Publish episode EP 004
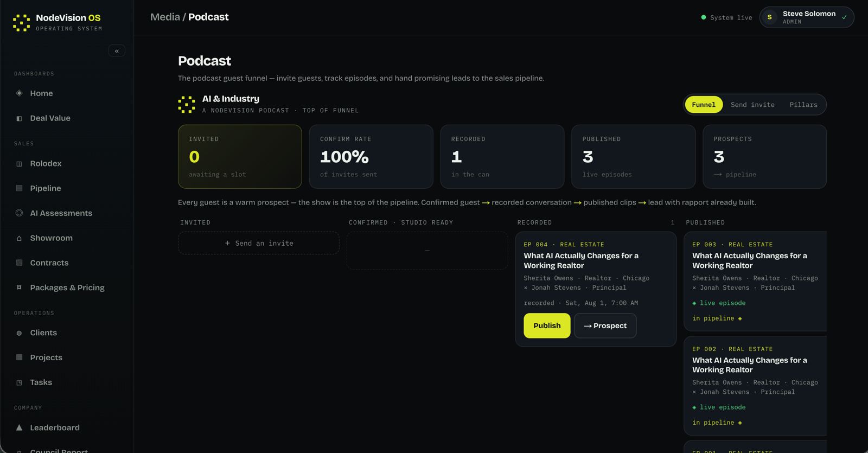 547,326
